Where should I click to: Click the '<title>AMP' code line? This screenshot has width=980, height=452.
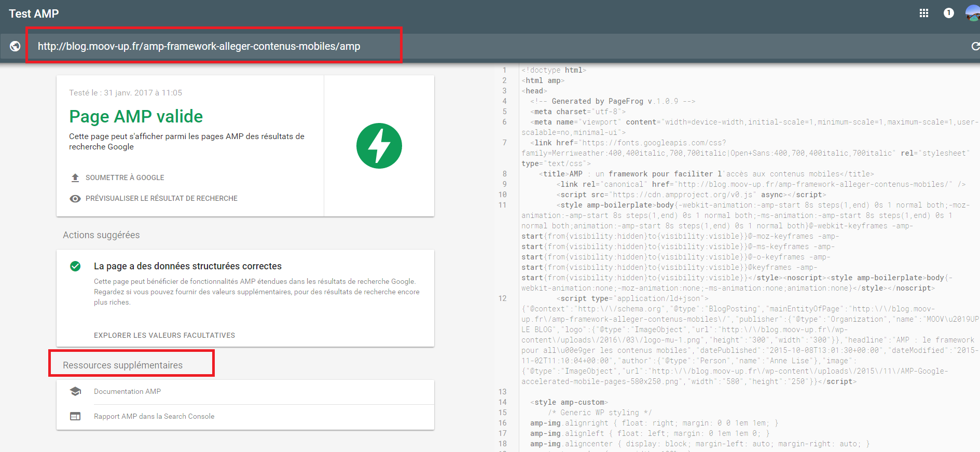(x=707, y=174)
